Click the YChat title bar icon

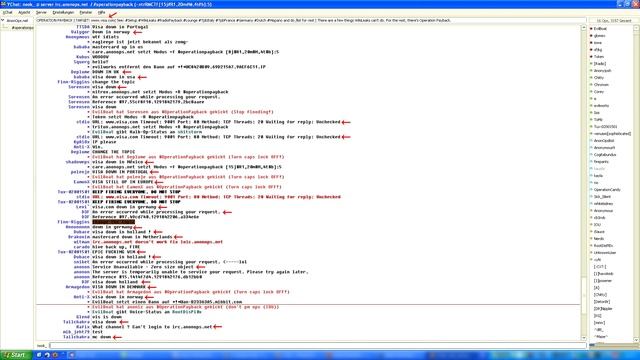(3, 4)
